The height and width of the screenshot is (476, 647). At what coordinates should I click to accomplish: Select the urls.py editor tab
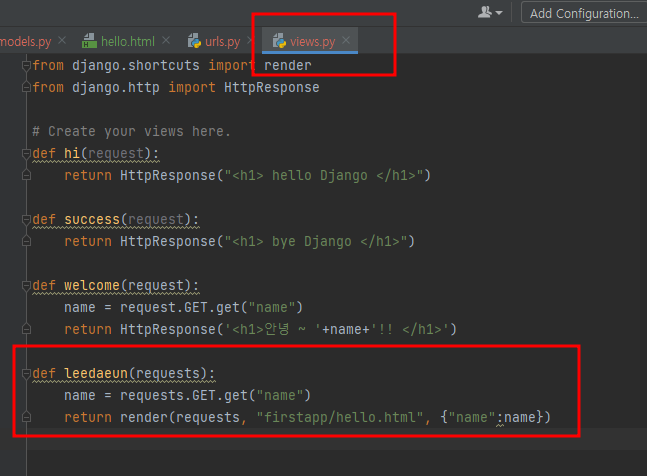pyautogui.click(x=222, y=41)
